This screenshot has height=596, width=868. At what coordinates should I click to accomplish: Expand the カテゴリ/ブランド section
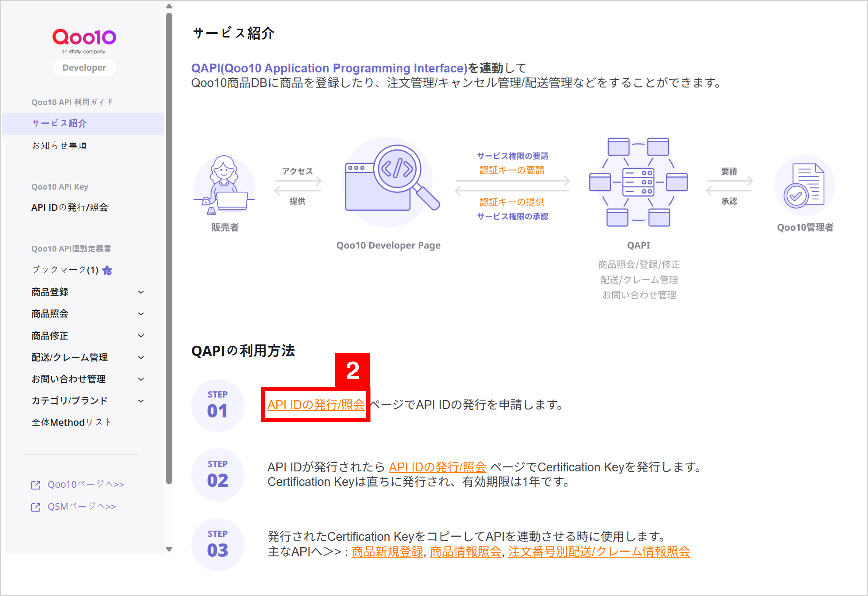141,401
